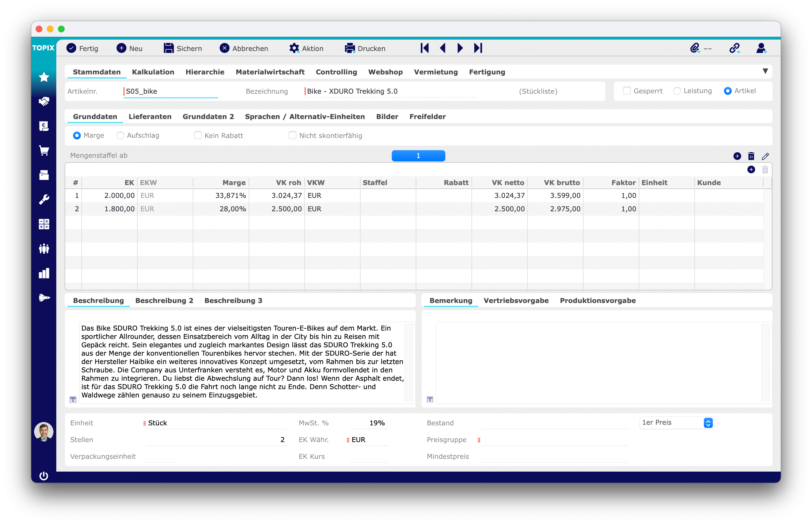Open the contact person dropdown top right
Viewport: 812px width, 524px height.
pyautogui.click(x=761, y=48)
